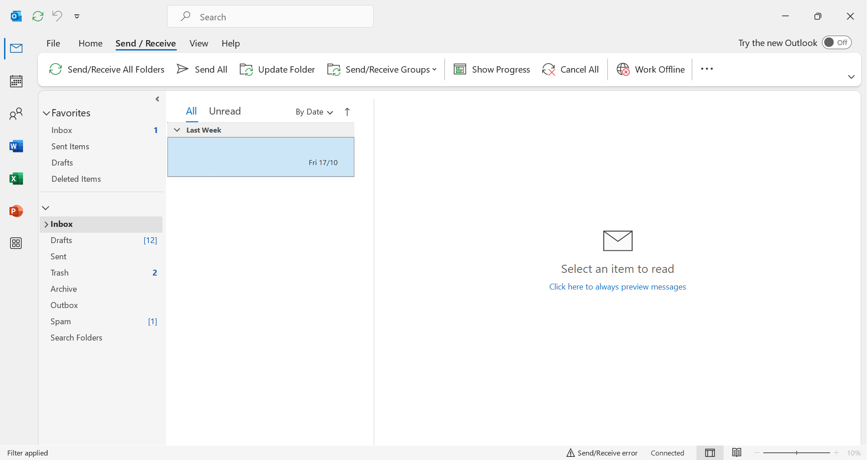The height and width of the screenshot is (460, 868).
Task: Click zoom out minus button
Action: pyautogui.click(x=757, y=453)
